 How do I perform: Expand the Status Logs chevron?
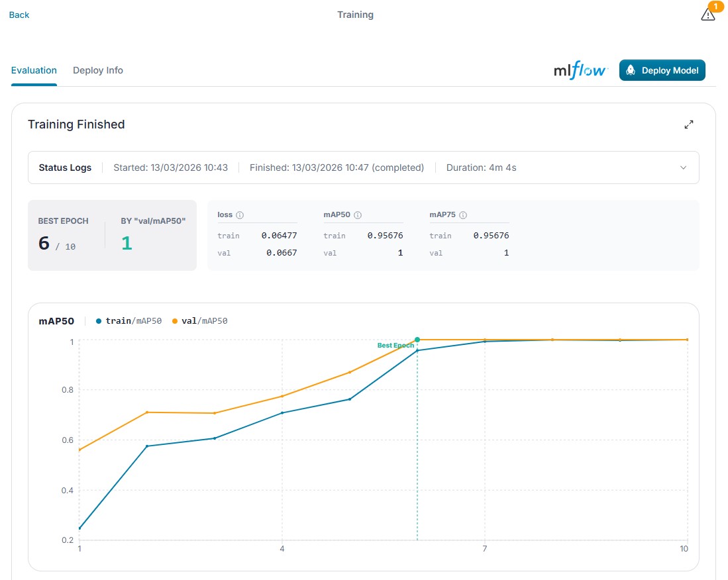(x=683, y=168)
